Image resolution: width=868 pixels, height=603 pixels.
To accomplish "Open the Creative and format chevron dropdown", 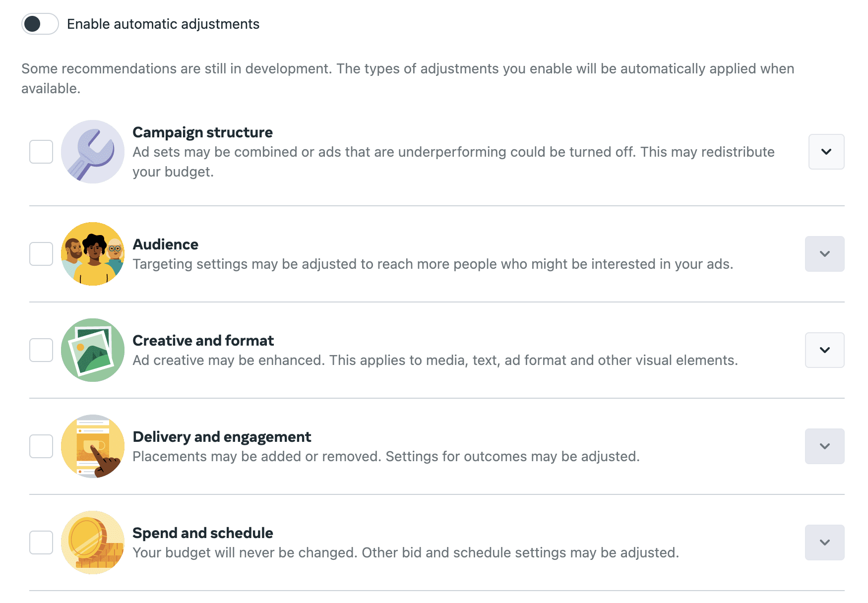I will pyautogui.click(x=825, y=350).
